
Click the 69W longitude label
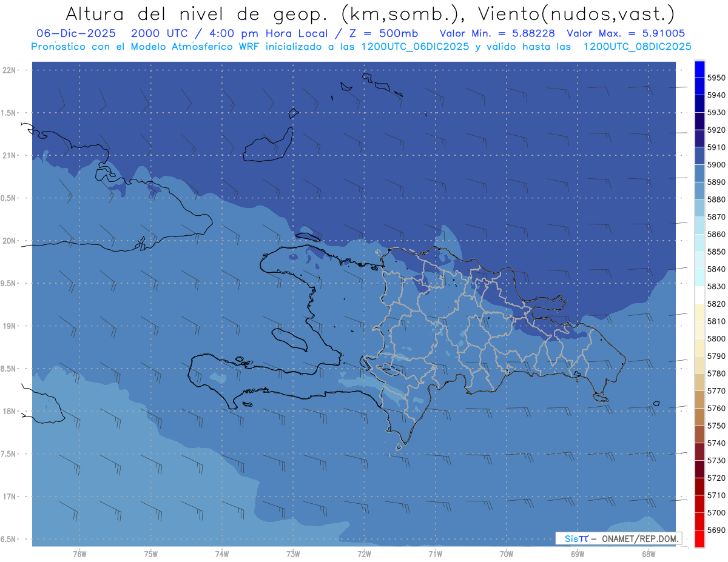pos(578,554)
